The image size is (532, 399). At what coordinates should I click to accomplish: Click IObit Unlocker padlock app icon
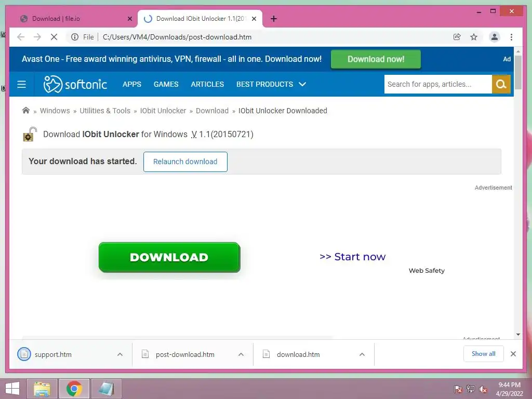[x=30, y=135]
